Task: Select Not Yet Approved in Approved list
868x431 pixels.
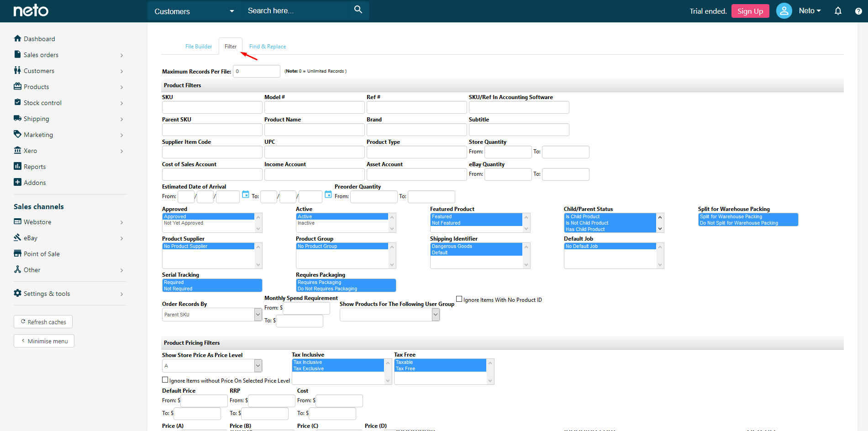Action: [208, 223]
